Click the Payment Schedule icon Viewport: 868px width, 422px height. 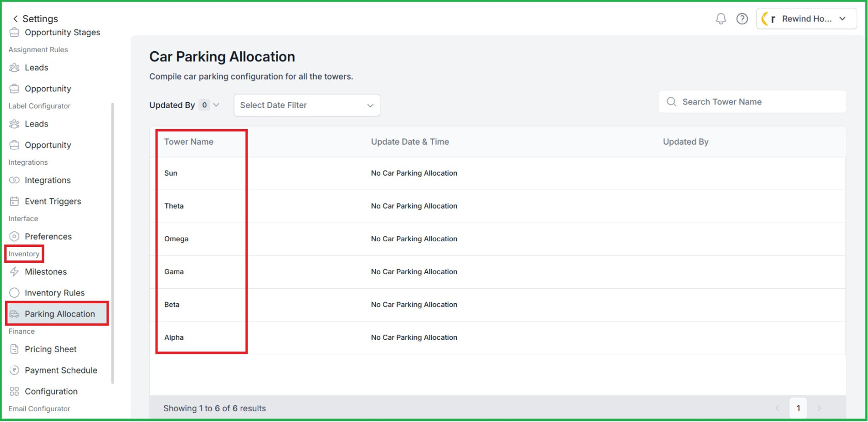tap(14, 370)
